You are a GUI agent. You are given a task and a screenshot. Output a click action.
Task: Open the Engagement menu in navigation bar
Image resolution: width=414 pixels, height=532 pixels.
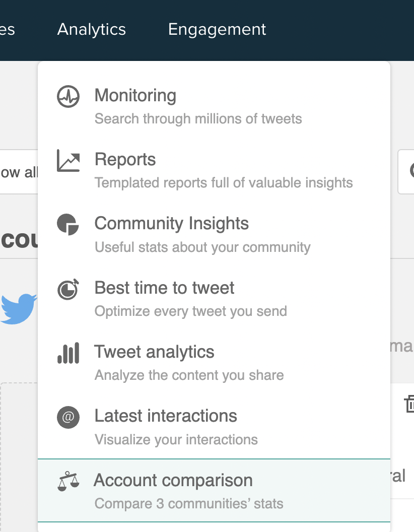[x=217, y=29]
